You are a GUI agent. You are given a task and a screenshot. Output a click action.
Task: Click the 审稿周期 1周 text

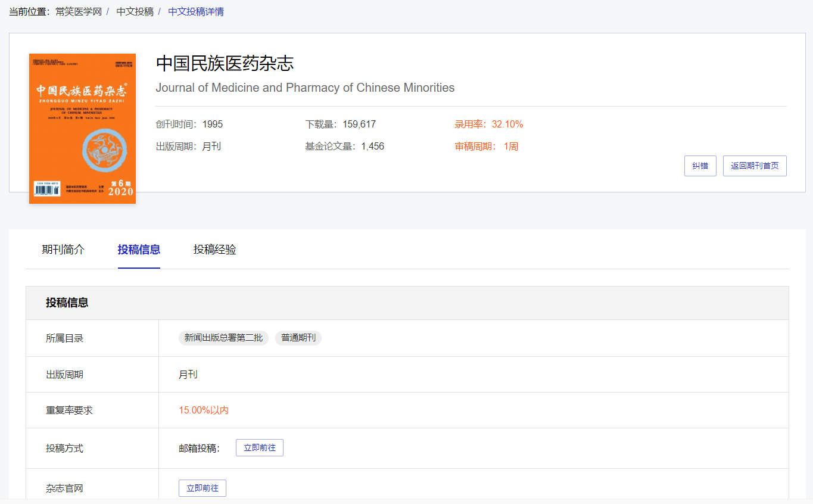click(x=486, y=147)
